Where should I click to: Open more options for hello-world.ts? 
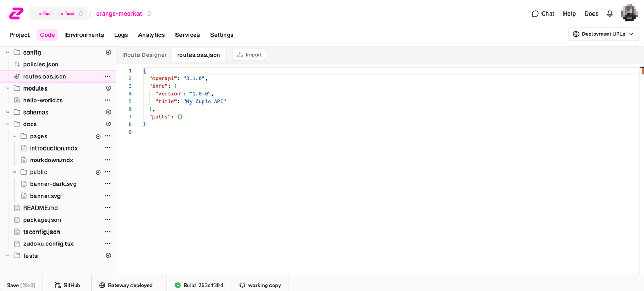108,100
